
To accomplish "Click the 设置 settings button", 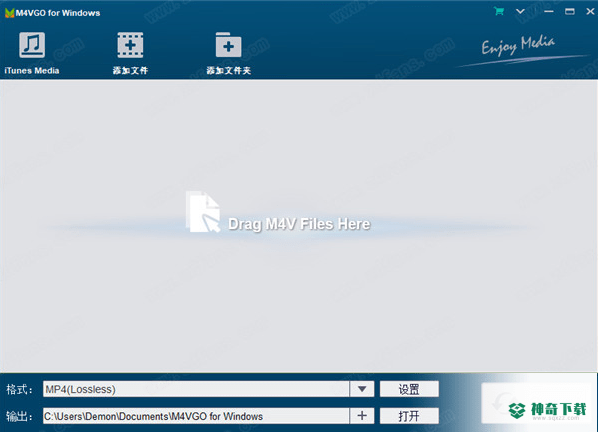I will (409, 389).
